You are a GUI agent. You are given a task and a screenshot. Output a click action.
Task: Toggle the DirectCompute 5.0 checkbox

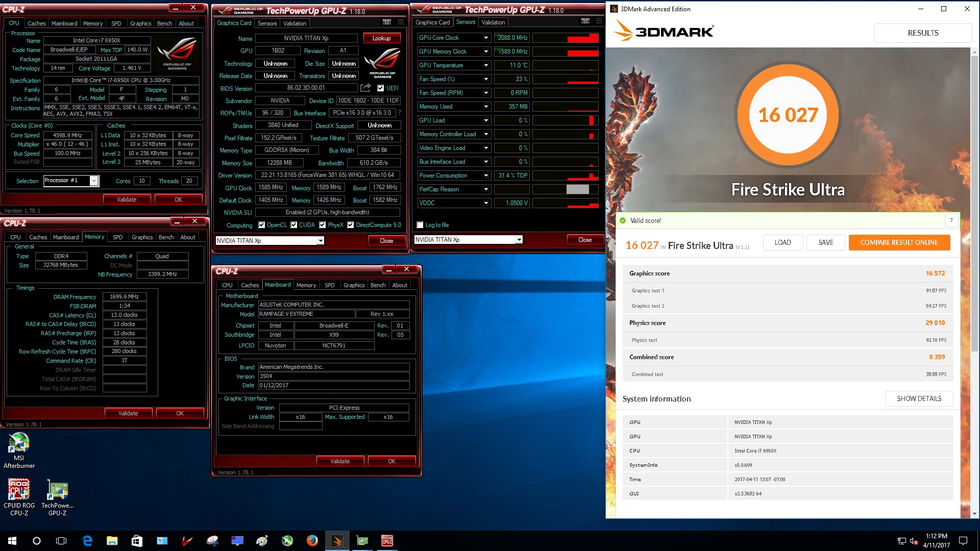pos(350,225)
